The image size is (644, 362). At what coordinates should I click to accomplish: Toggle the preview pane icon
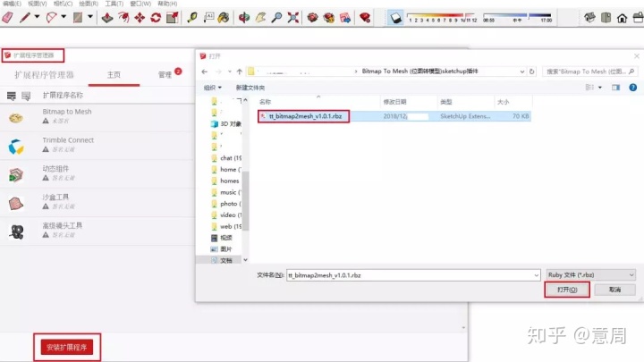(615, 88)
